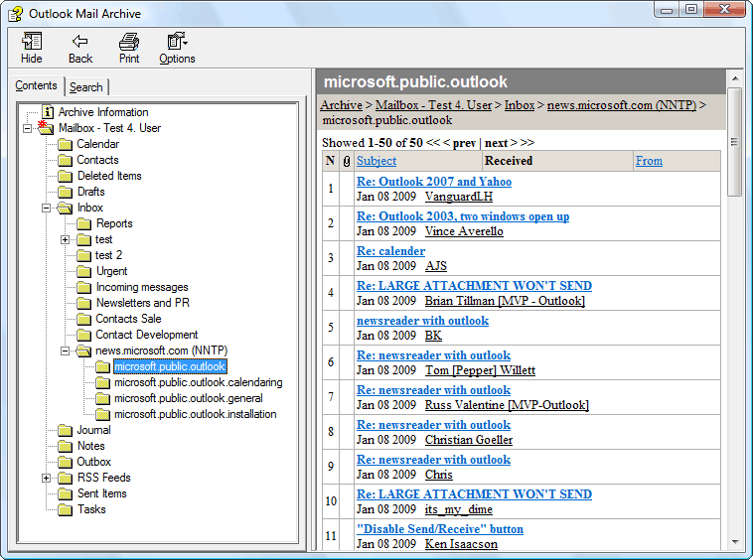Click sender Brian Tillman [MVP - Outlook]
The width and height of the screenshot is (753, 560).
[505, 301]
